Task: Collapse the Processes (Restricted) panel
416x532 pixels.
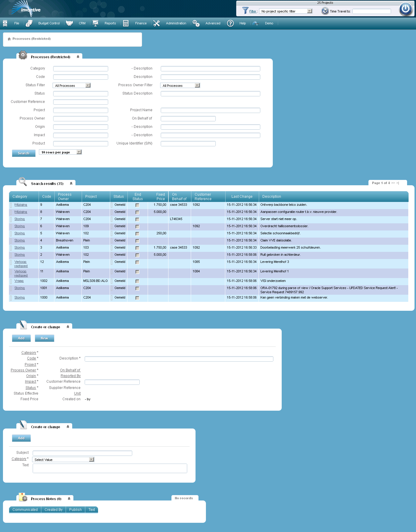Action: (x=78, y=57)
